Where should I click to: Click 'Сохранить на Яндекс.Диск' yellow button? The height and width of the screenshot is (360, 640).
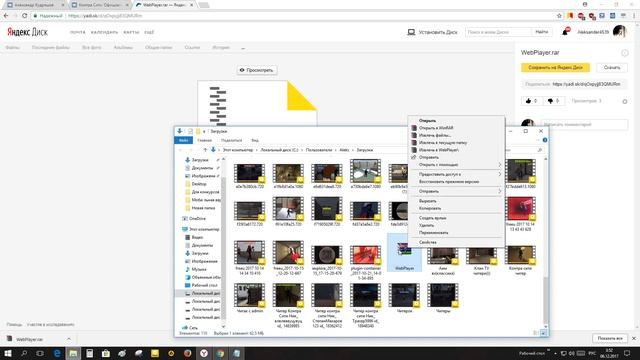pos(555,67)
